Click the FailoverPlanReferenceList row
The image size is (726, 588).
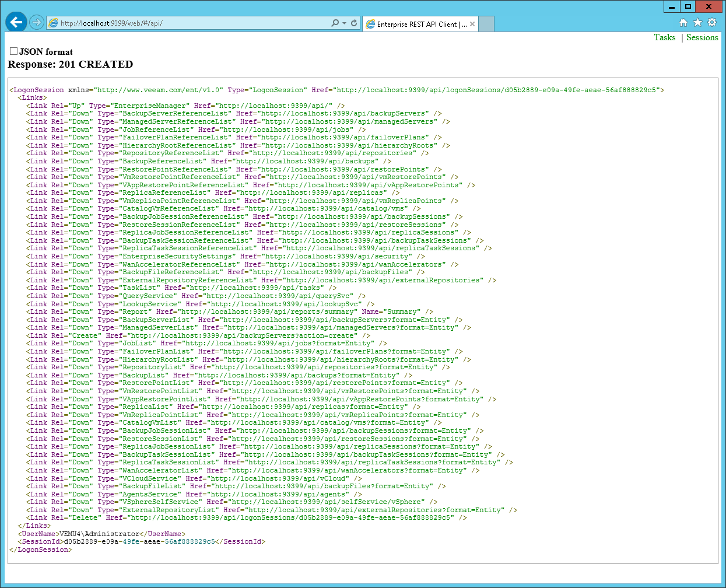point(234,138)
